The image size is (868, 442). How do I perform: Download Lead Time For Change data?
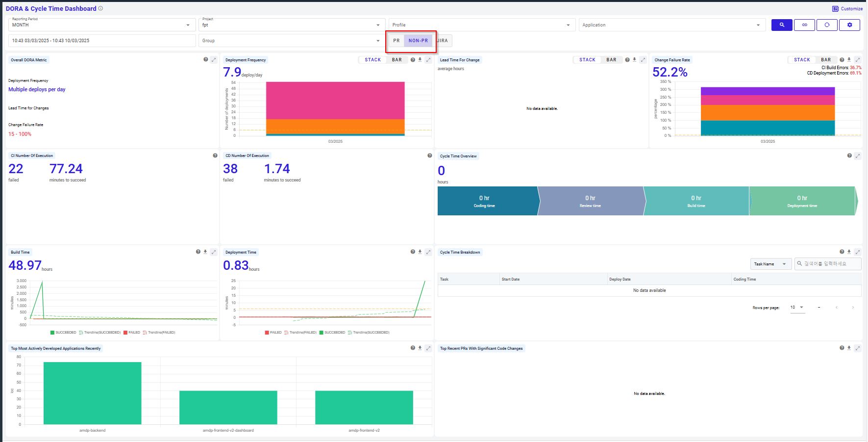click(x=635, y=59)
